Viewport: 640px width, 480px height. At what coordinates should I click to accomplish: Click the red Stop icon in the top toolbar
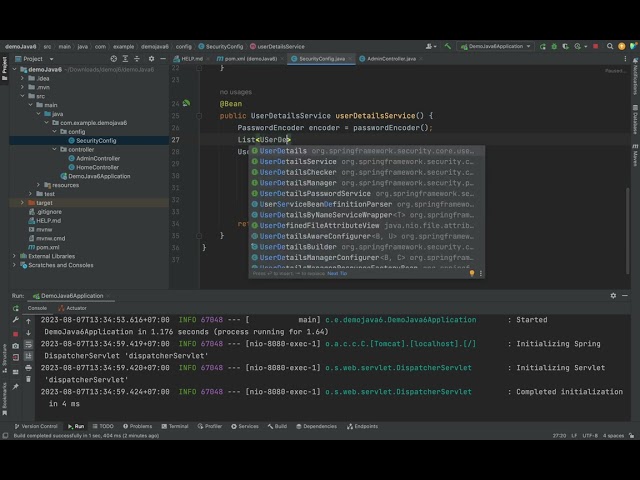point(596,47)
